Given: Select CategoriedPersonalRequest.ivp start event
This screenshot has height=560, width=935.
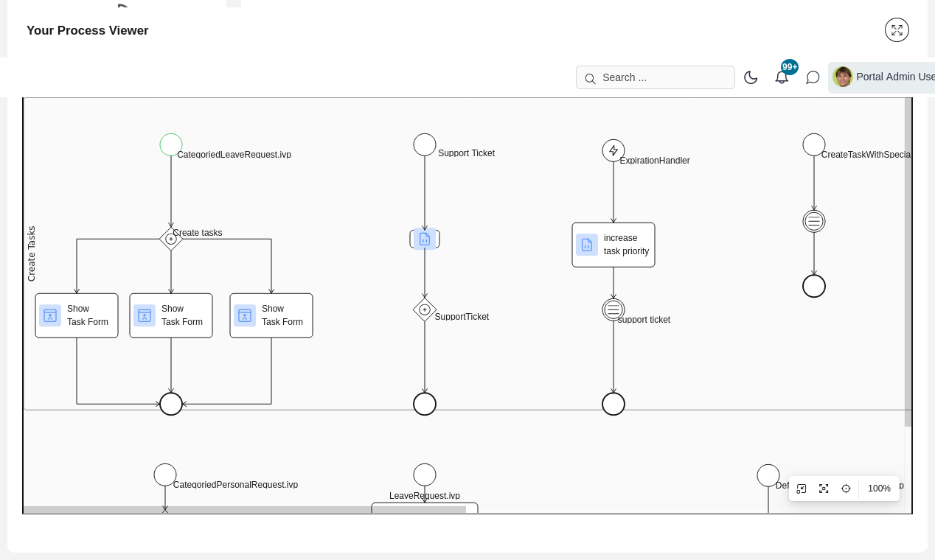Looking at the screenshot, I should pyautogui.click(x=165, y=475).
